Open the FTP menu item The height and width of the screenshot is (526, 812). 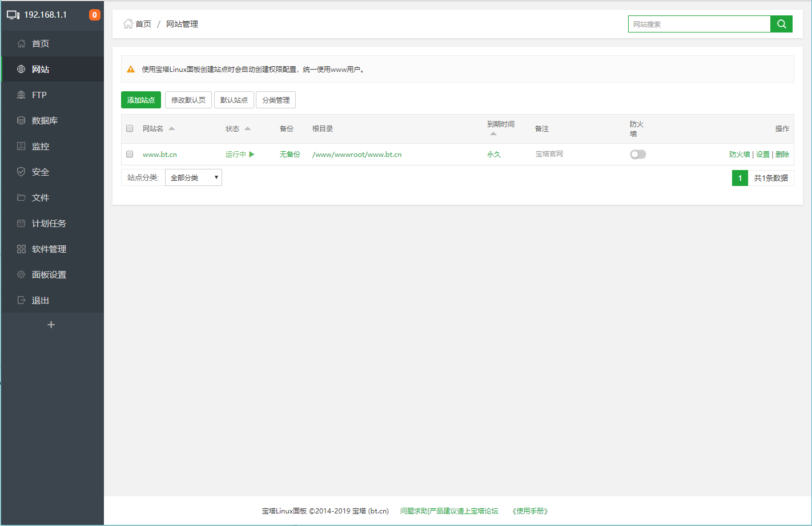click(x=39, y=95)
